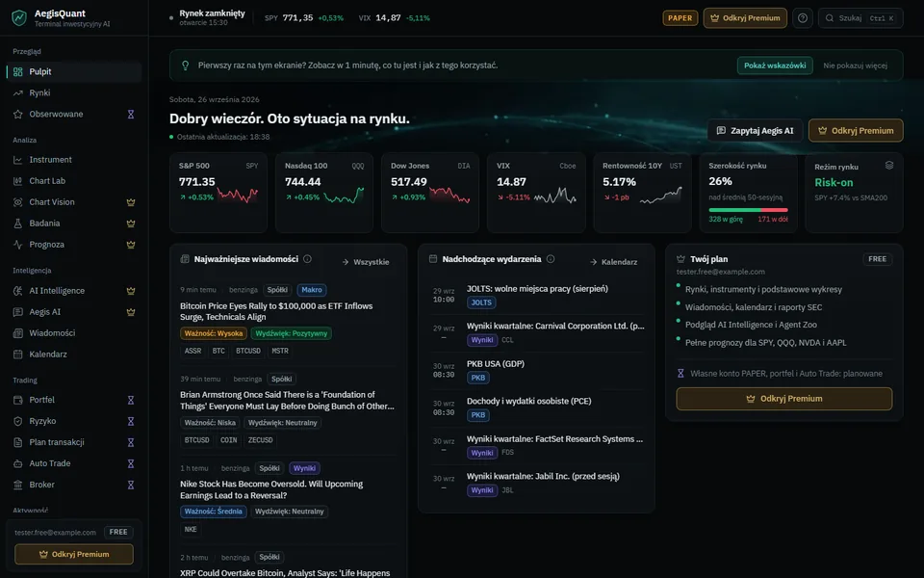Viewport: 924px width, 578px height.
Task: Click Odkryj Premium in the top bar
Action: tap(745, 18)
